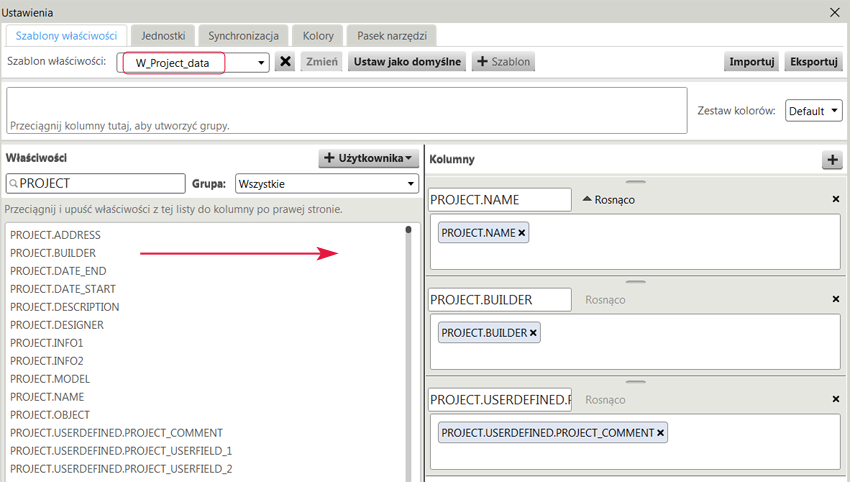This screenshot has height=482, width=850.
Task: Click the Ustaw jako domyślne button
Action: pos(407,61)
